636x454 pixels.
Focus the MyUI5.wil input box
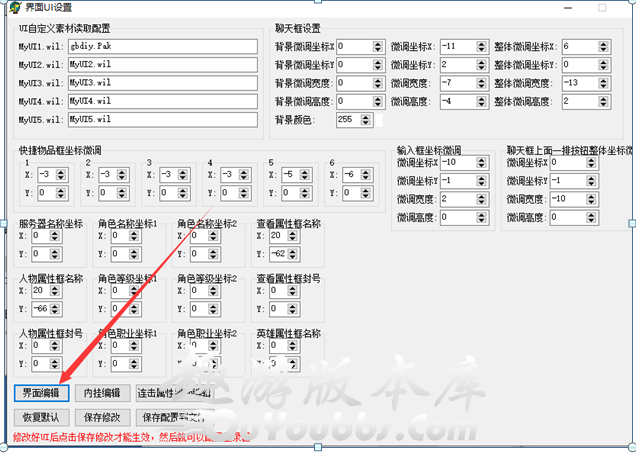click(162, 119)
